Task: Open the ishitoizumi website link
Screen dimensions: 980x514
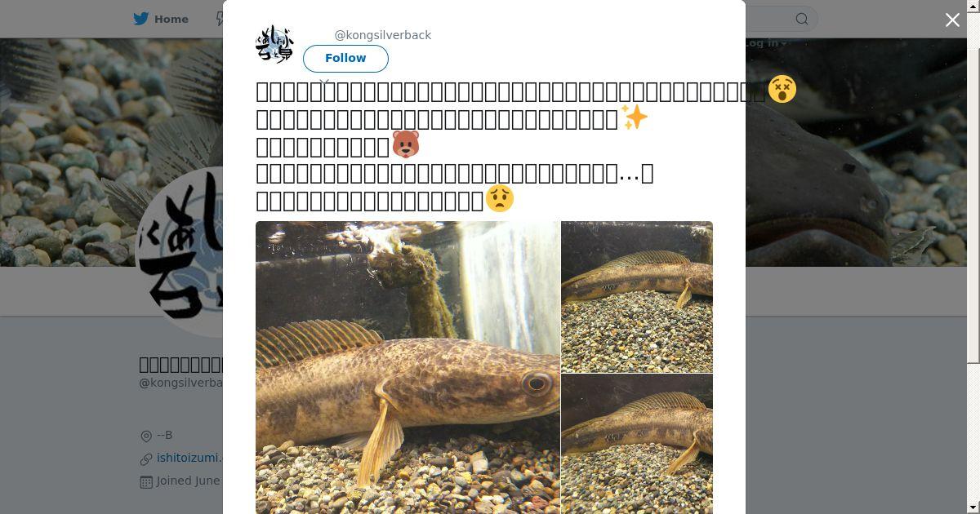Action: (189, 459)
